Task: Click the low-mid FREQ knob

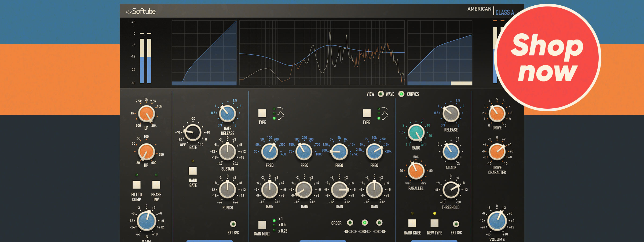Action: coord(304,152)
